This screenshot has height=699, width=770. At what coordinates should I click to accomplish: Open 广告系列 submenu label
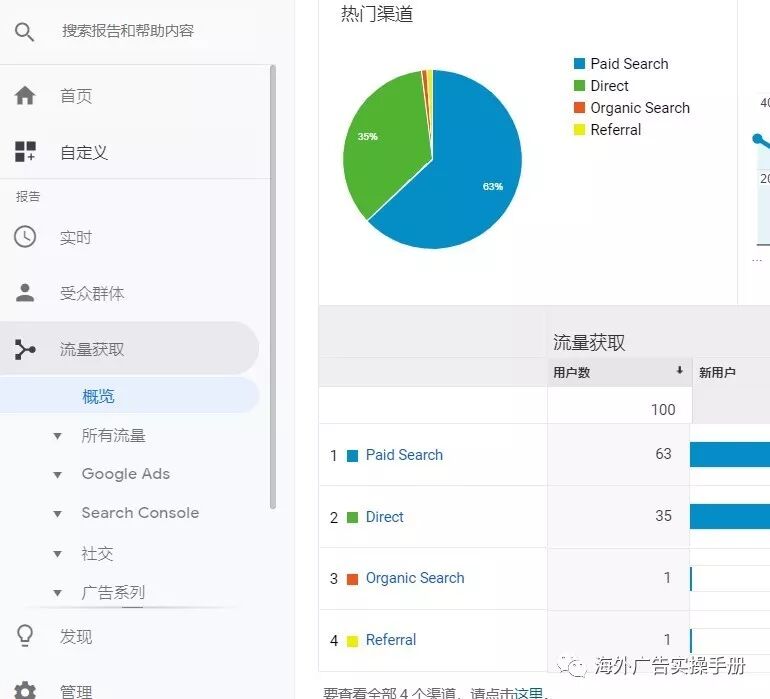[113, 592]
